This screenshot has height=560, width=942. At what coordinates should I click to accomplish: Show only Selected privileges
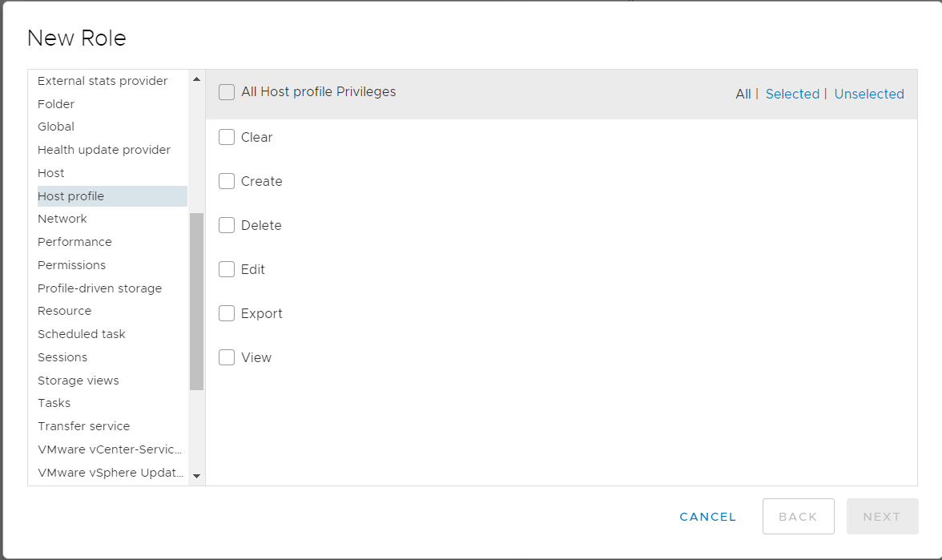792,95
